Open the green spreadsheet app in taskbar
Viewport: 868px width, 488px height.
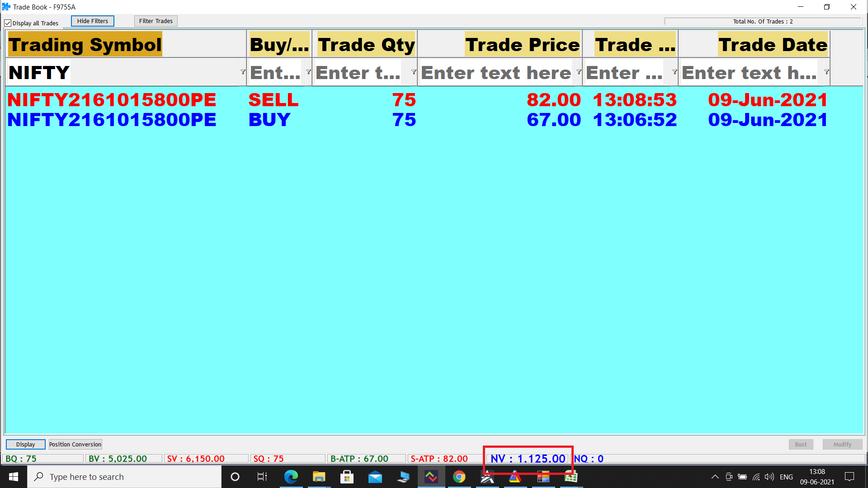[x=571, y=477]
